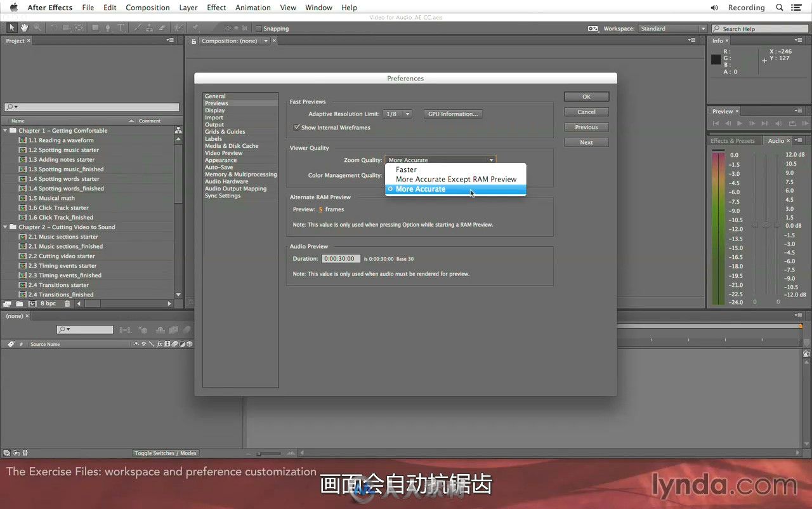Toggle loop option in Preview panel
The width and height of the screenshot is (812, 509).
coord(792,123)
